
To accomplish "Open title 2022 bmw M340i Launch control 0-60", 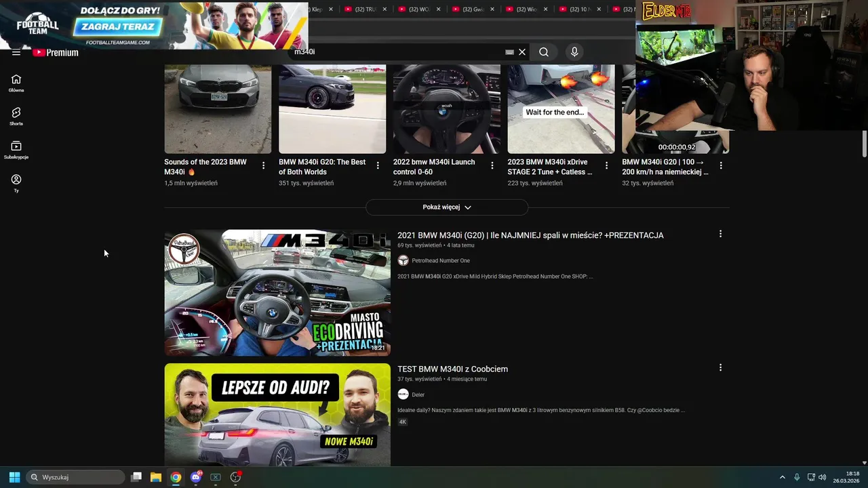I will (434, 167).
